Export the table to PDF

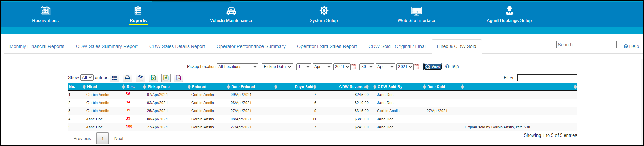pos(178,78)
